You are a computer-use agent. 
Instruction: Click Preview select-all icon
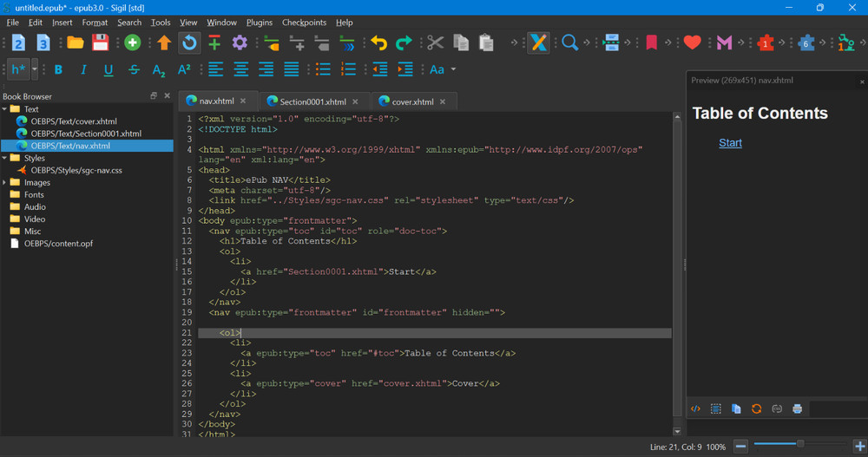coord(716,408)
